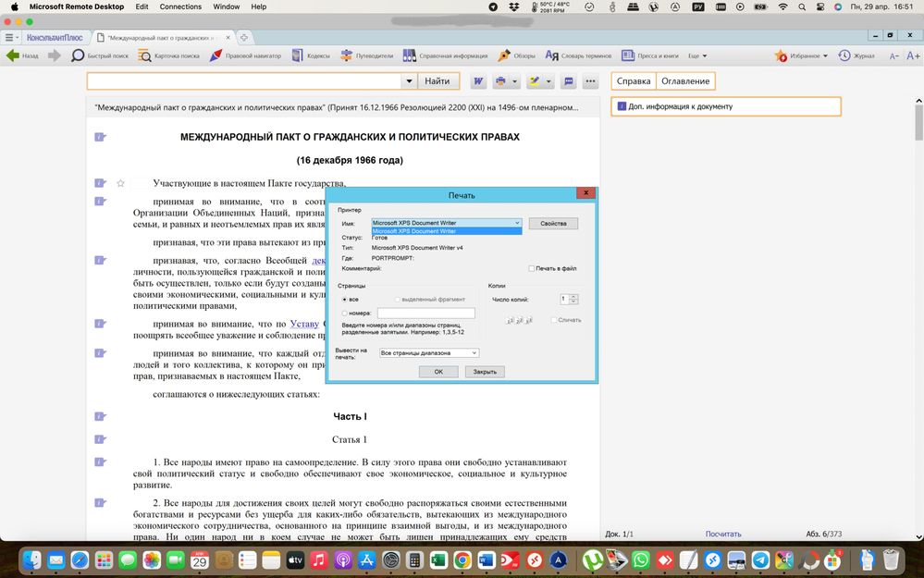Open Доп. информация к документу
Screen dimensions: 924x578
[x=726, y=106]
